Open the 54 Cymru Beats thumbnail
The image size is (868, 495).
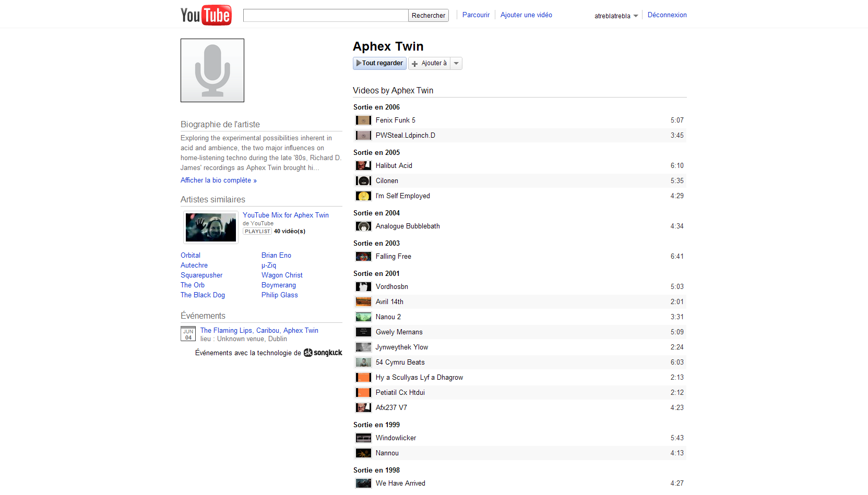coord(363,363)
